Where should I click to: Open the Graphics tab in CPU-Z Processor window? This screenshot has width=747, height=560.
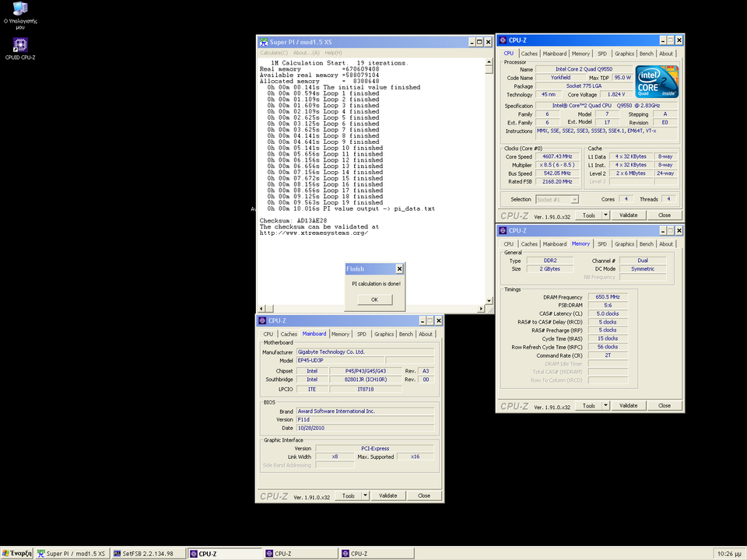coord(624,54)
